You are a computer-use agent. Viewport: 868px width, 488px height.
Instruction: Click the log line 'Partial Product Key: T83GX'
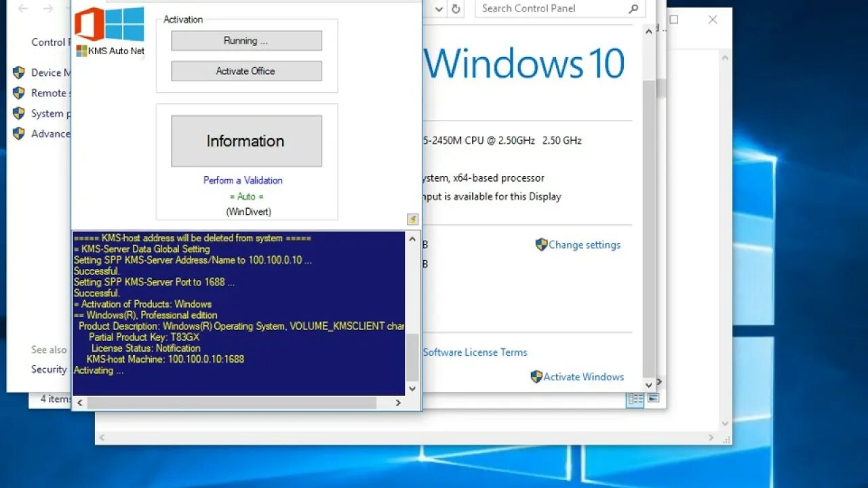pos(144,337)
